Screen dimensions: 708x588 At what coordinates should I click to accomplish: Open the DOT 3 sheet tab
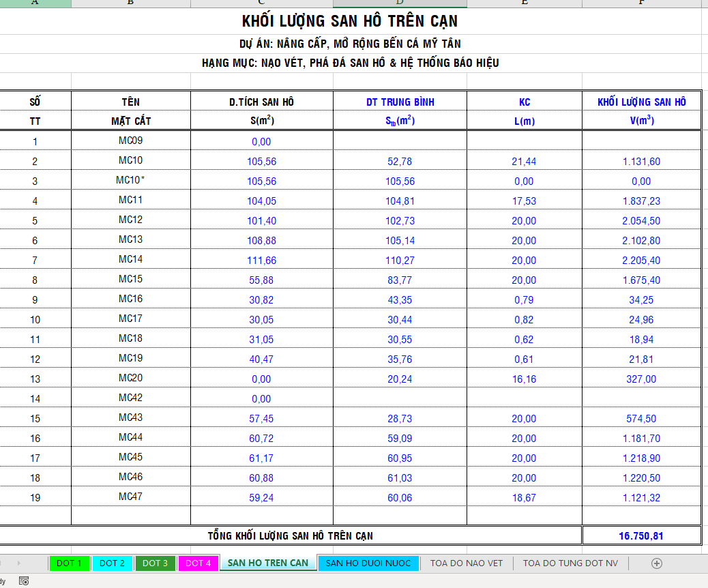[155, 563]
